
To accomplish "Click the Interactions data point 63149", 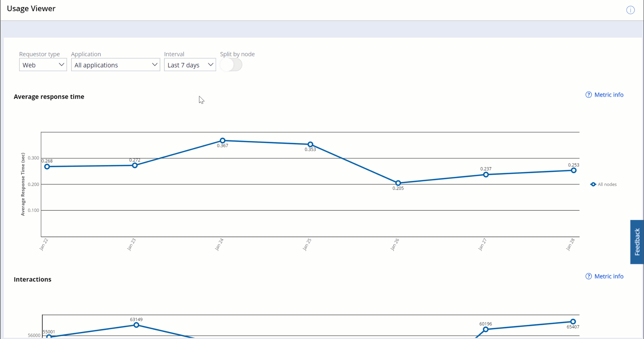I will [x=136, y=325].
